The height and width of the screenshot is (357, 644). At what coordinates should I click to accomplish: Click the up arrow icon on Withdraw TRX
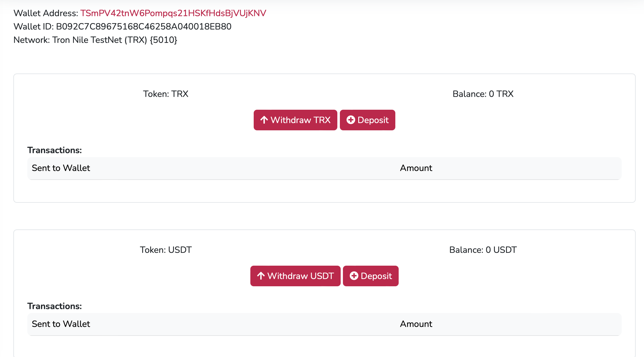(x=264, y=120)
